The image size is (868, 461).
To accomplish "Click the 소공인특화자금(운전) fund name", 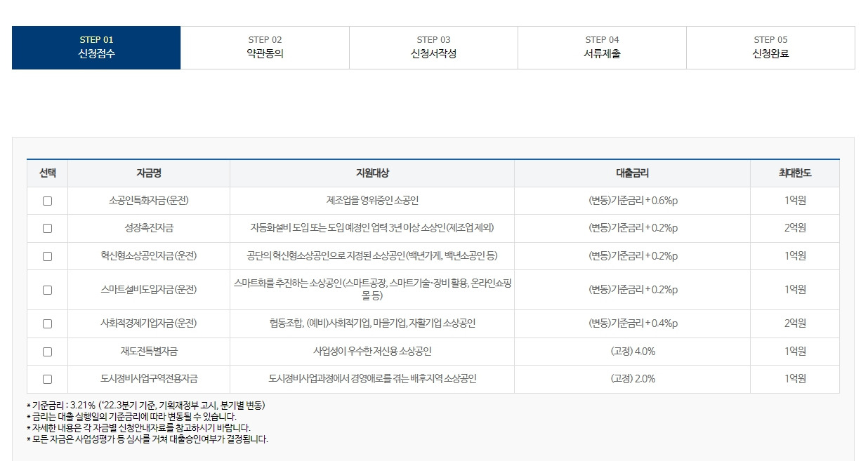I will pos(149,201).
